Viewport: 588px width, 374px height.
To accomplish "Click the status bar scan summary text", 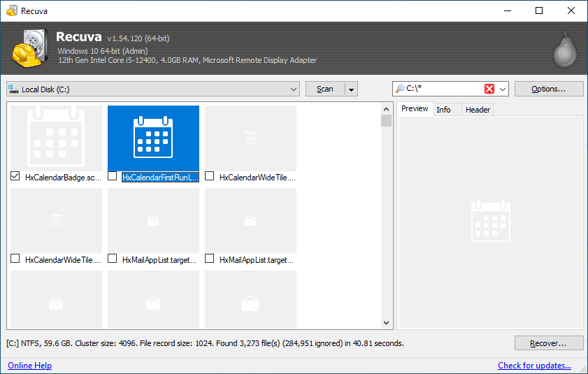I will (205, 343).
